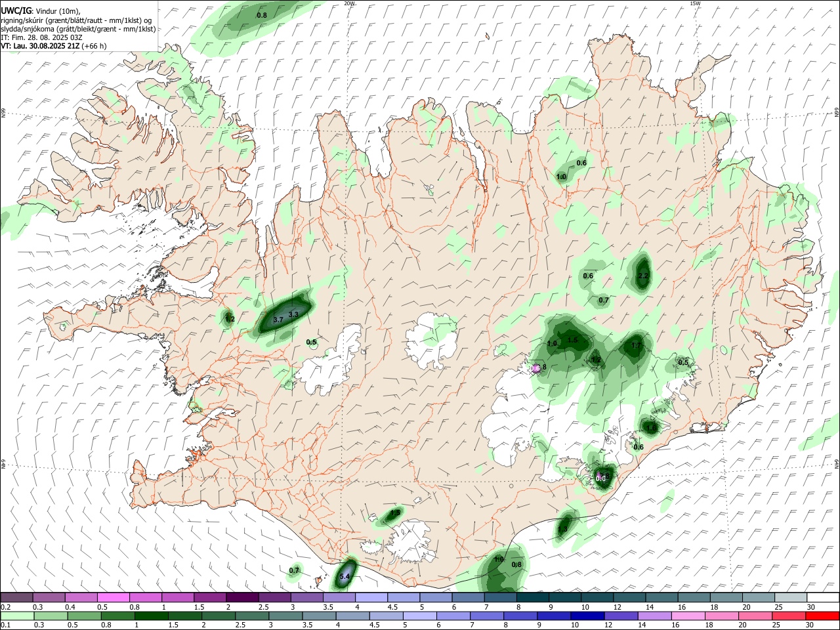Click the 1.3 precipitation value off the southeast coast
This screenshot has height=630, width=840.
pyautogui.click(x=562, y=528)
